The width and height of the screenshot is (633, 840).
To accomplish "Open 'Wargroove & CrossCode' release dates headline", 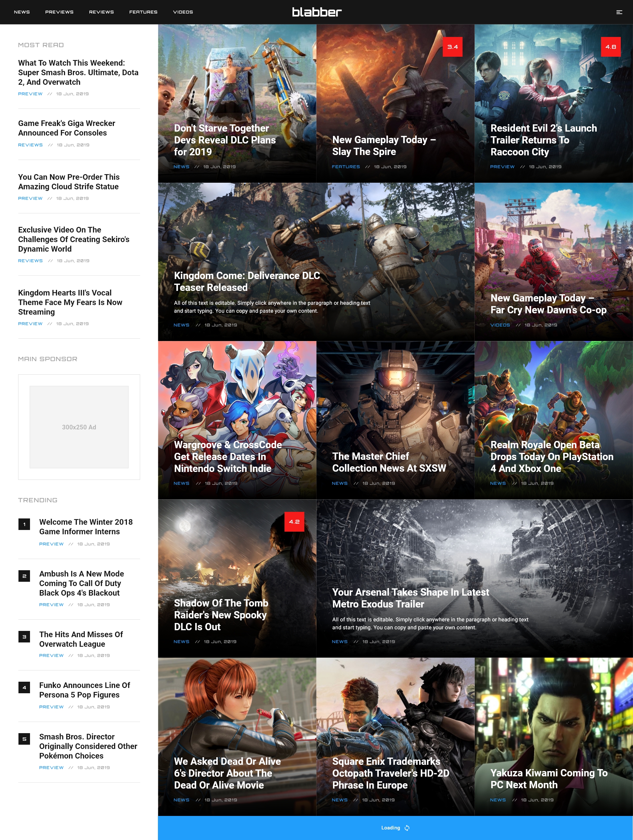I will coord(228,456).
